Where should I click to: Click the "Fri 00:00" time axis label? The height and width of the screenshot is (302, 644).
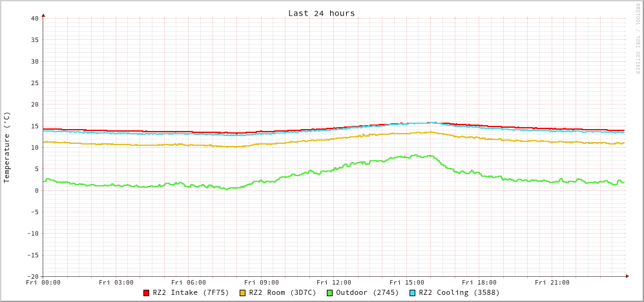click(x=43, y=283)
